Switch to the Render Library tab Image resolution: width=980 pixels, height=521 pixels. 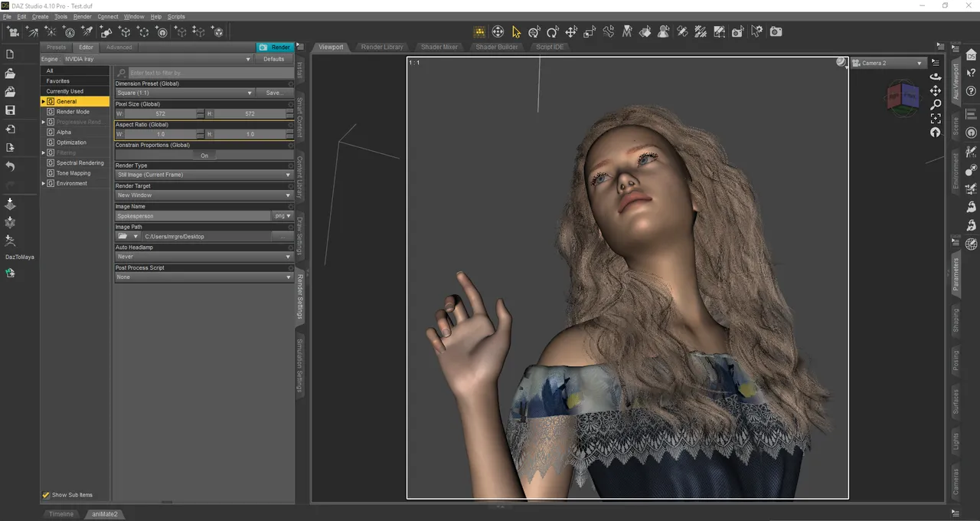pos(381,47)
